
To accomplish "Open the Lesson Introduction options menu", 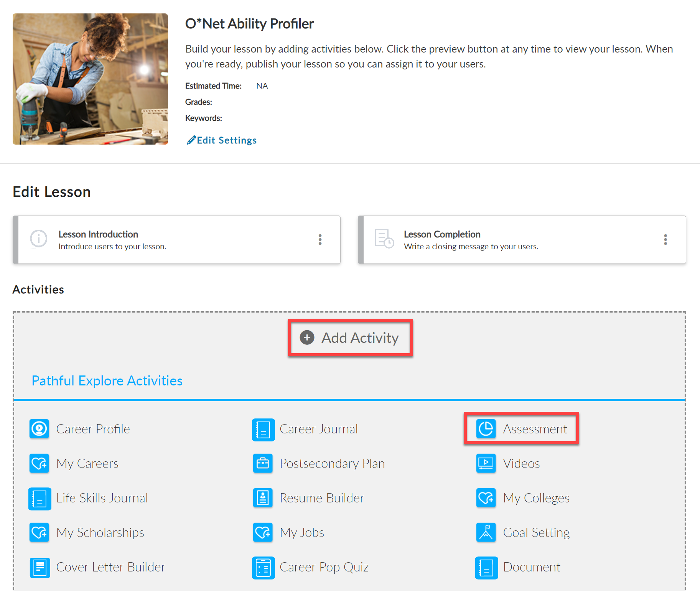I will tap(320, 239).
